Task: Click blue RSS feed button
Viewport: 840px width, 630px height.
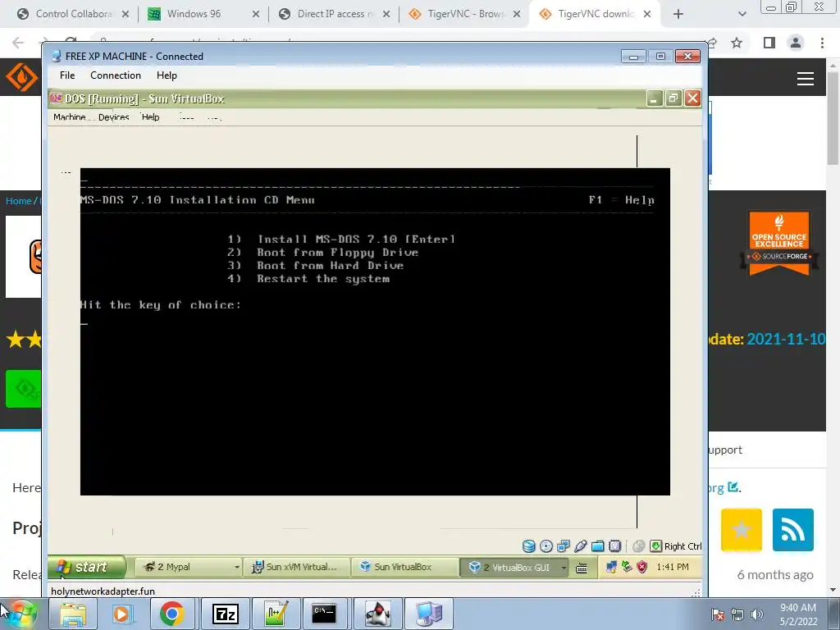Action: coord(793,530)
